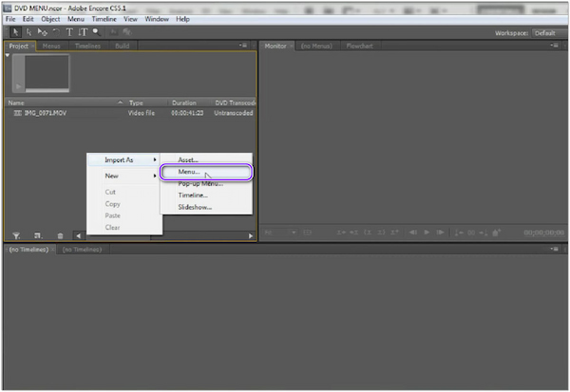The image size is (570, 392).
Task: Click the video file icon beside IMG_0971.MOV
Action: point(17,113)
